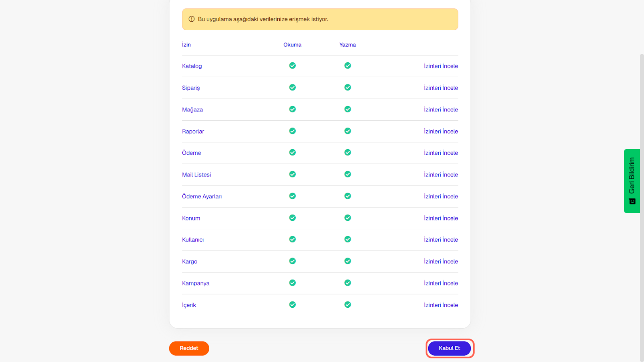Click the Geri Bildirim smiley icon
Image resolution: width=644 pixels, height=362 pixels.
pos(632,201)
